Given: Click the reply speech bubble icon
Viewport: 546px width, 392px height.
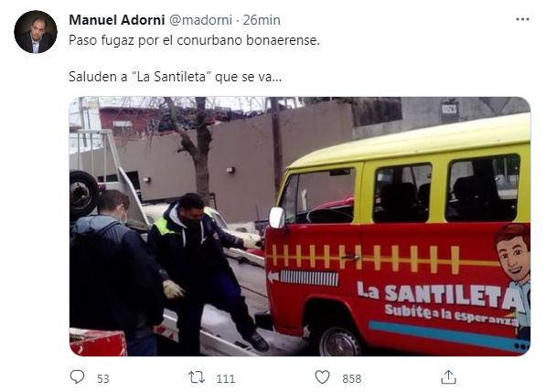Looking at the screenshot, I should [x=77, y=377].
